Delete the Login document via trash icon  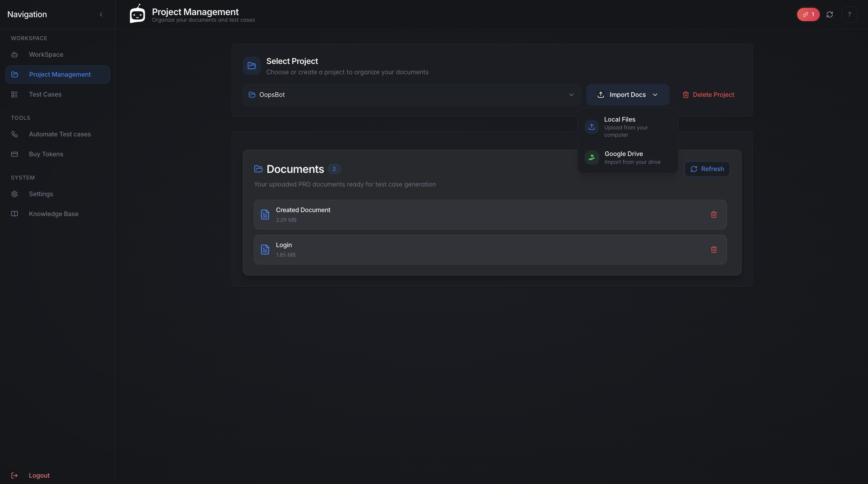(x=714, y=250)
